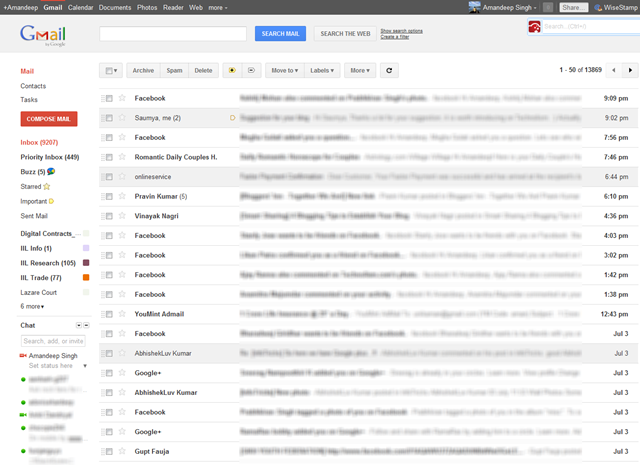
Task: Click the mark as important toolbar icon
Action: (x=233, y=71)
